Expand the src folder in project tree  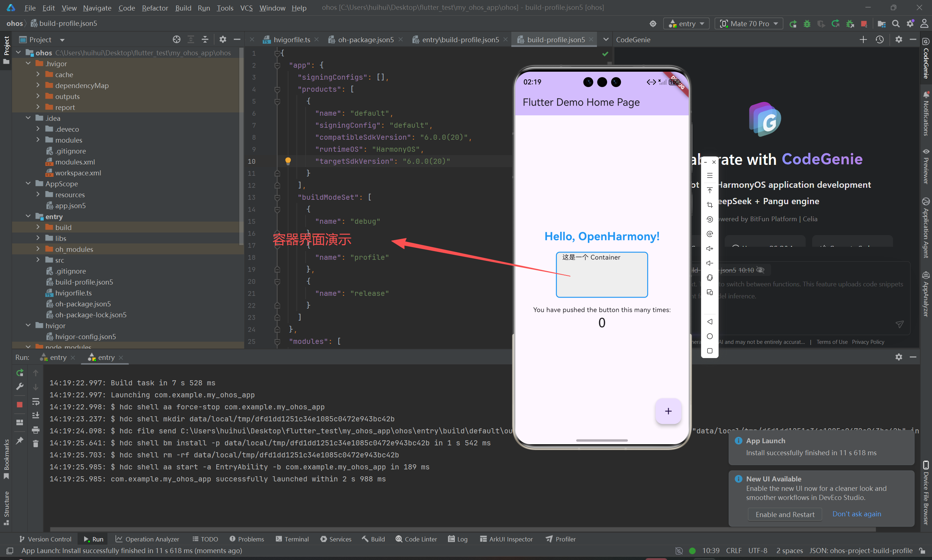click(38, 260)
